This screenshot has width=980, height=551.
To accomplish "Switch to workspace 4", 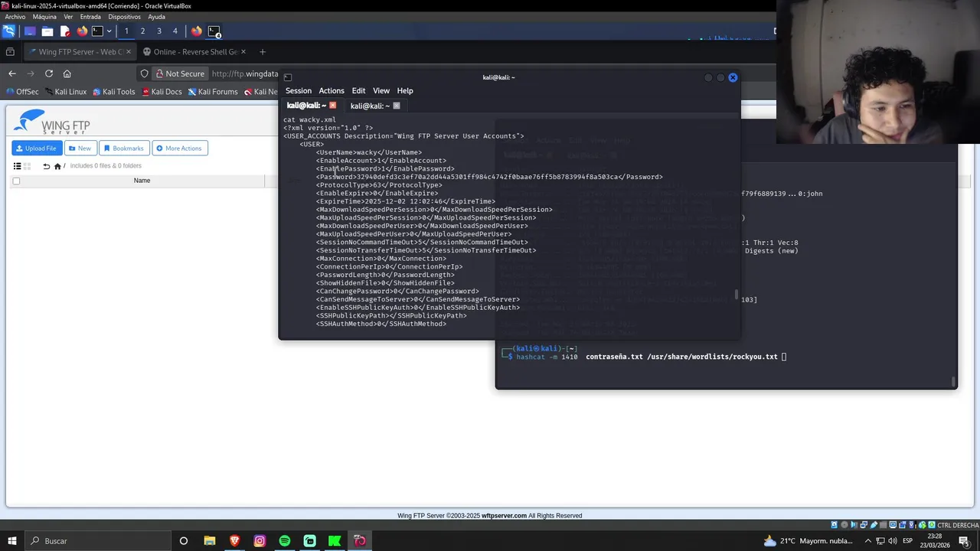I will [175, 31].
